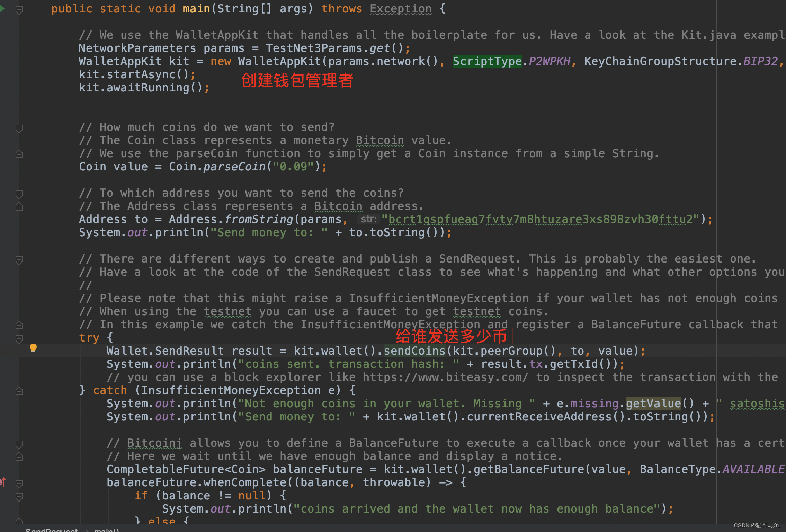Collapse the 'How much coins' comment block
This screenshot has height=532, width=786.
click(x=19, y=128)
